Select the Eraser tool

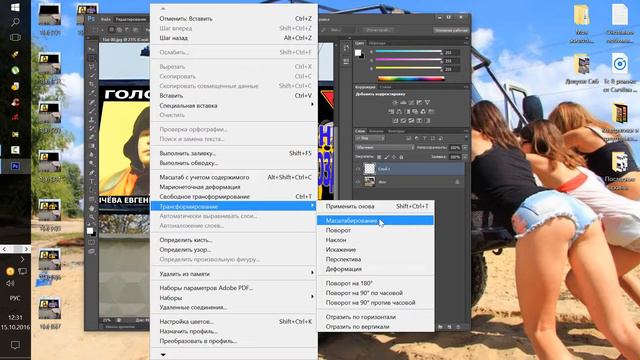click(x=91, y=136)
